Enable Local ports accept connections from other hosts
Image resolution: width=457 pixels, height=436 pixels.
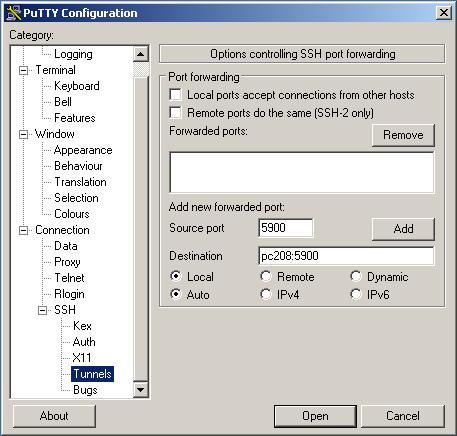pos(175,95)
